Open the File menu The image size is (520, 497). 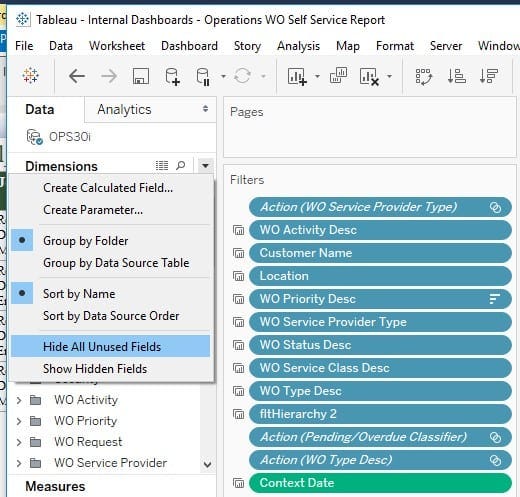(24, 46)
